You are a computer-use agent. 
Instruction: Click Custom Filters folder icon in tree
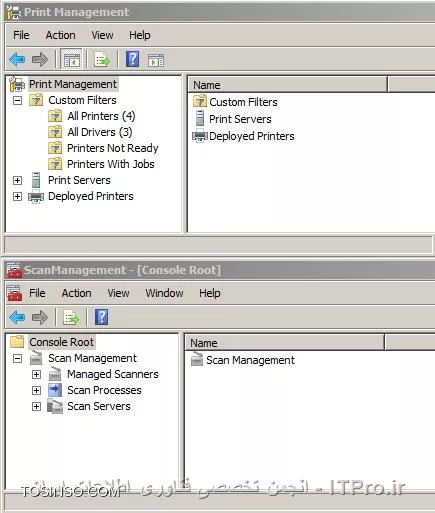pyautogui.click(x=36, y=100)
